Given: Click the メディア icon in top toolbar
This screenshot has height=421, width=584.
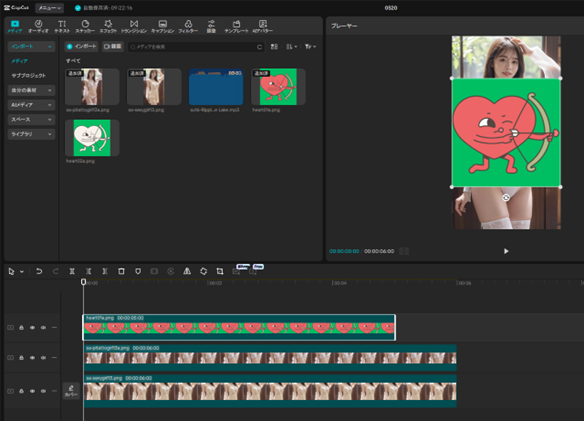Looking at the screenshot, I should [15, 26].
